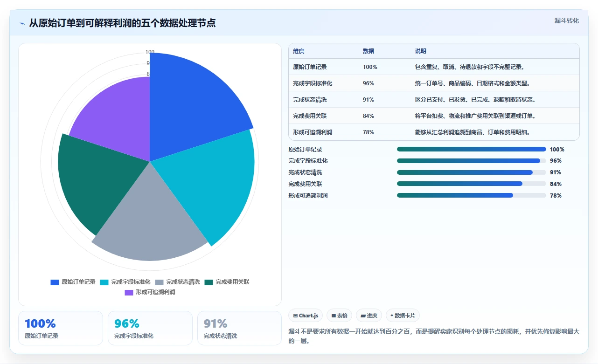598x364 pixels.
Task: Select the 数据卡片 tag chip
Action: click(x=403, y=316)
